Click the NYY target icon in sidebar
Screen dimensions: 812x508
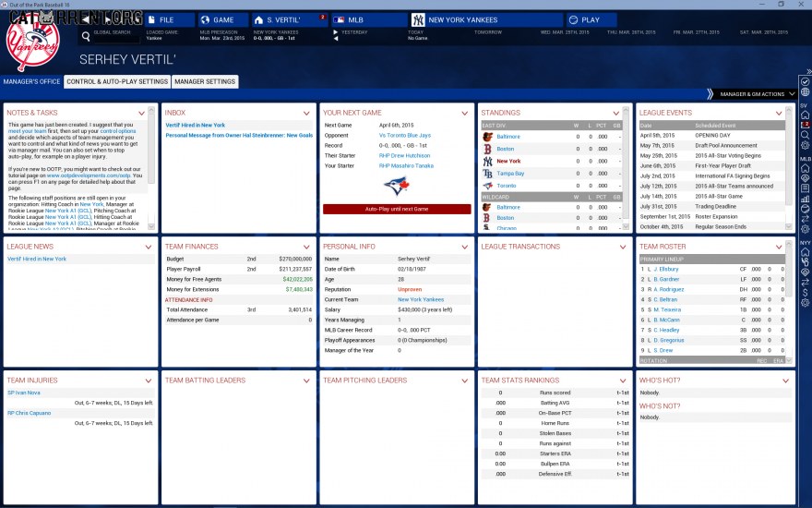click(x=805, y=272)
